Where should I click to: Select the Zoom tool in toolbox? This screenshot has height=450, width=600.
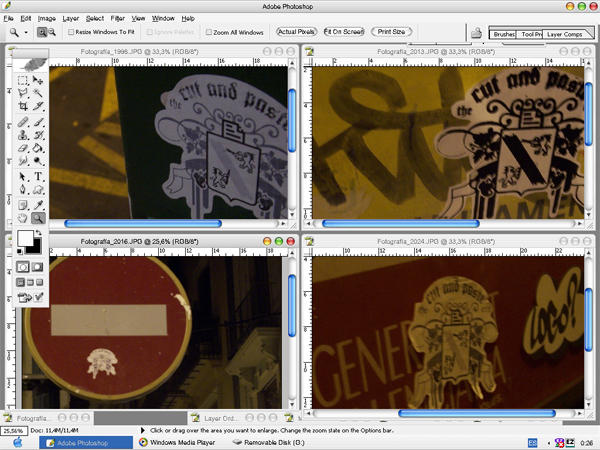point(38,218)
